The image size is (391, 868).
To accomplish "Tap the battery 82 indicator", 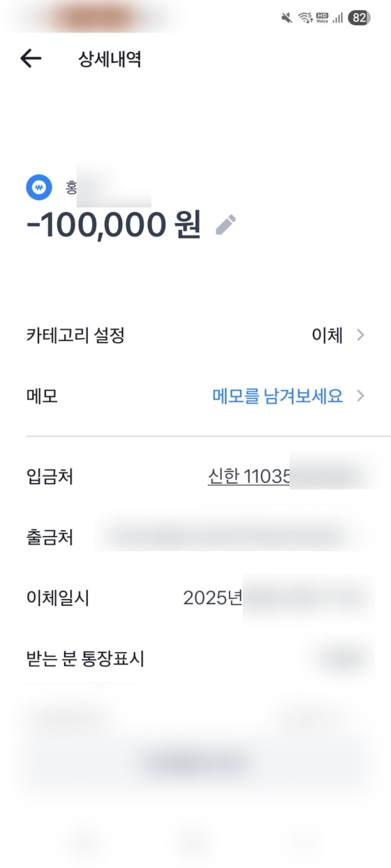I will point(359,18).
